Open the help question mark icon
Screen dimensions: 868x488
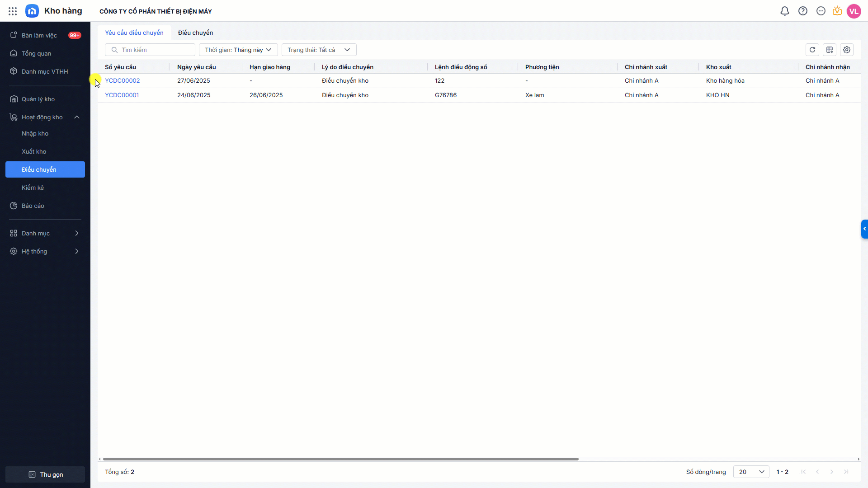point(803,11)
